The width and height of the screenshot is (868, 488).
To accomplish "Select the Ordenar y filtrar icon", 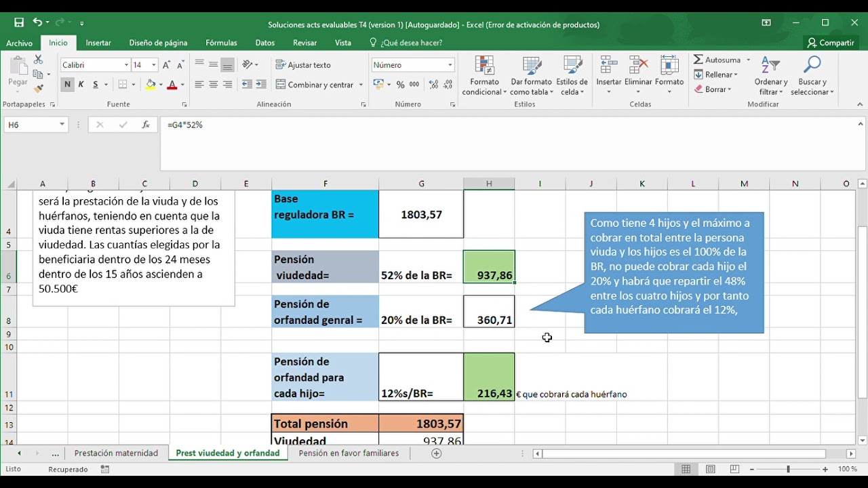I will point(770,76).
